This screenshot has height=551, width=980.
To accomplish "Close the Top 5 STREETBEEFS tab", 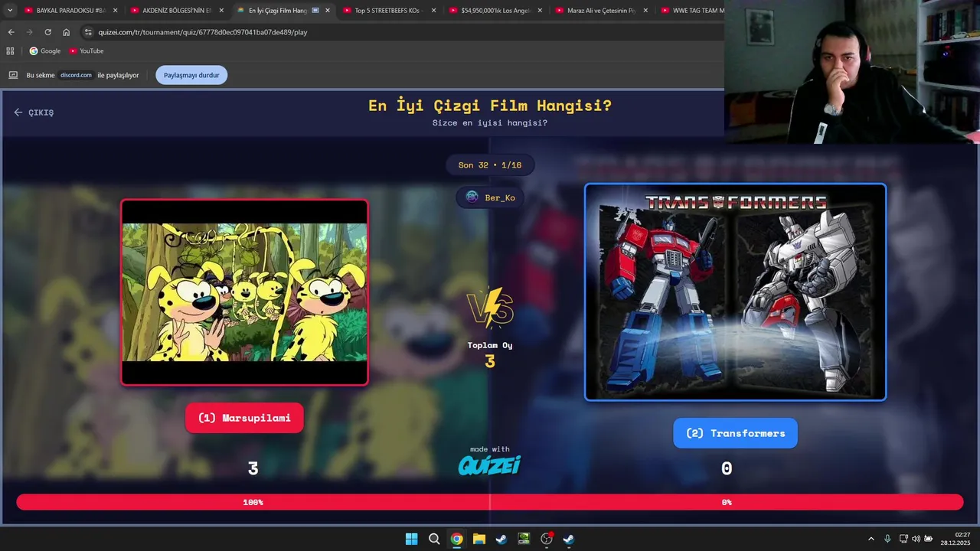I will coord(433,11).
